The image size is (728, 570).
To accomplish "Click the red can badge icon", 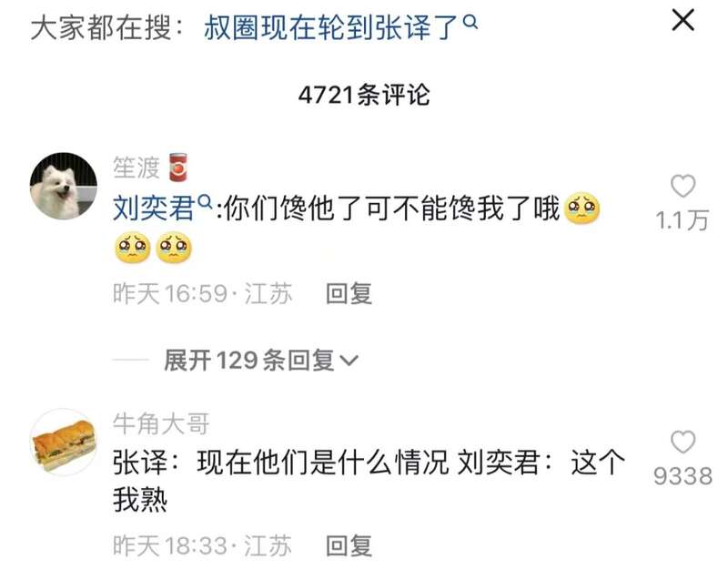I will (x=177, y=167).
